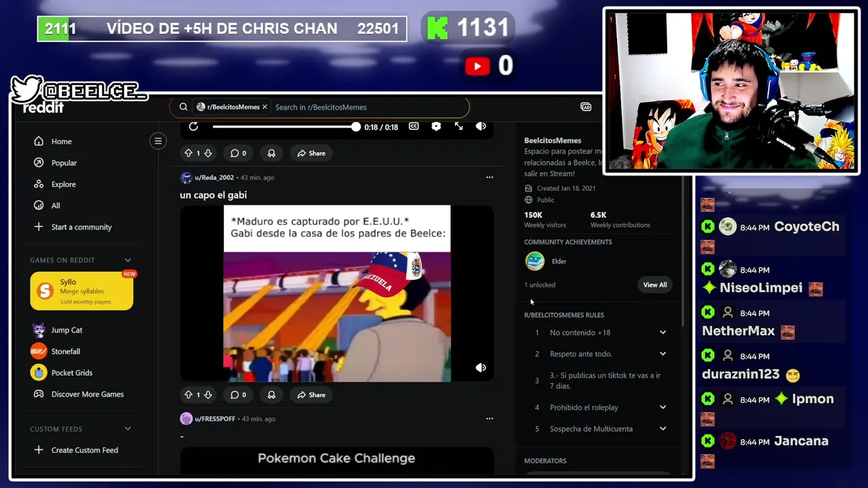This screenshot has width=868, height=488.
Task: Open the Syllo game card
Action: coord(81,291)
